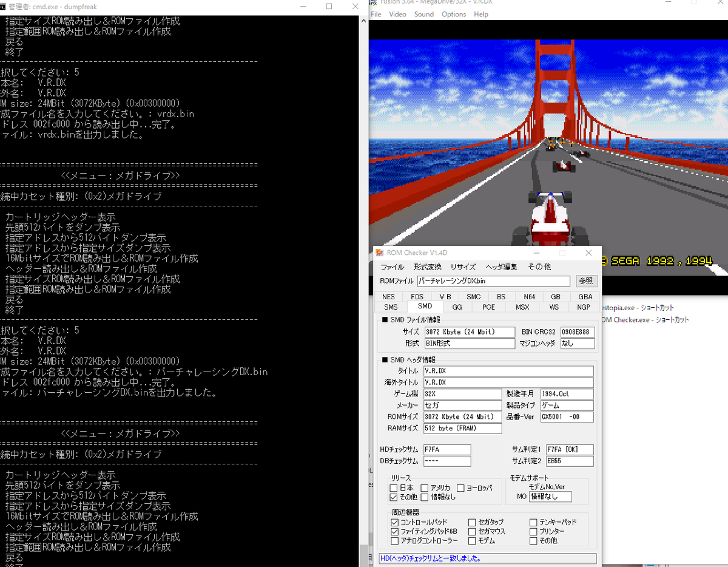728x567 pixels.
Task: Switch to the WS tab
Action: tap(554, 307)
